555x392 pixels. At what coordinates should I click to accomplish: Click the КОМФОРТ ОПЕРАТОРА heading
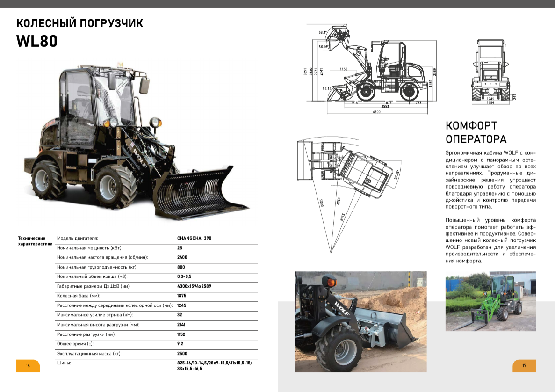point(476,132)
